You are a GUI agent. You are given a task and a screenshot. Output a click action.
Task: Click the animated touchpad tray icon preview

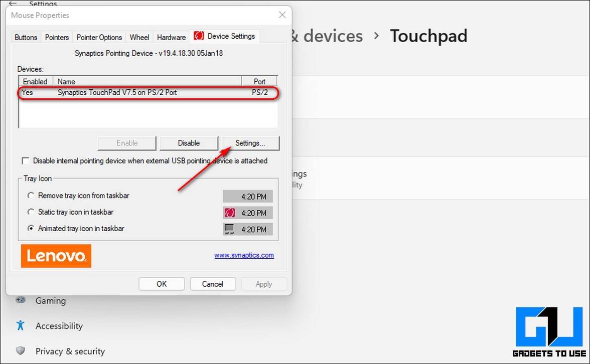coord(230,229)
